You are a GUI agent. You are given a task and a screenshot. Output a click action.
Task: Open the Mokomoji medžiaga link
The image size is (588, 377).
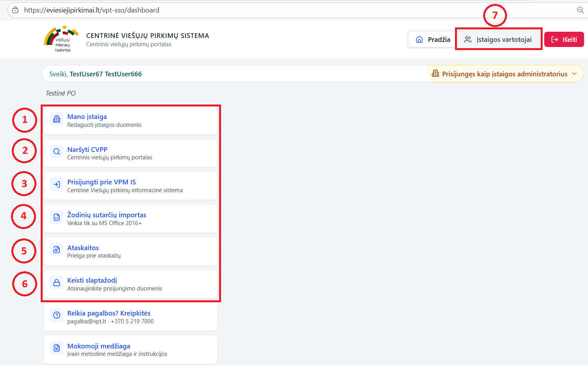[x=99, y=346]
